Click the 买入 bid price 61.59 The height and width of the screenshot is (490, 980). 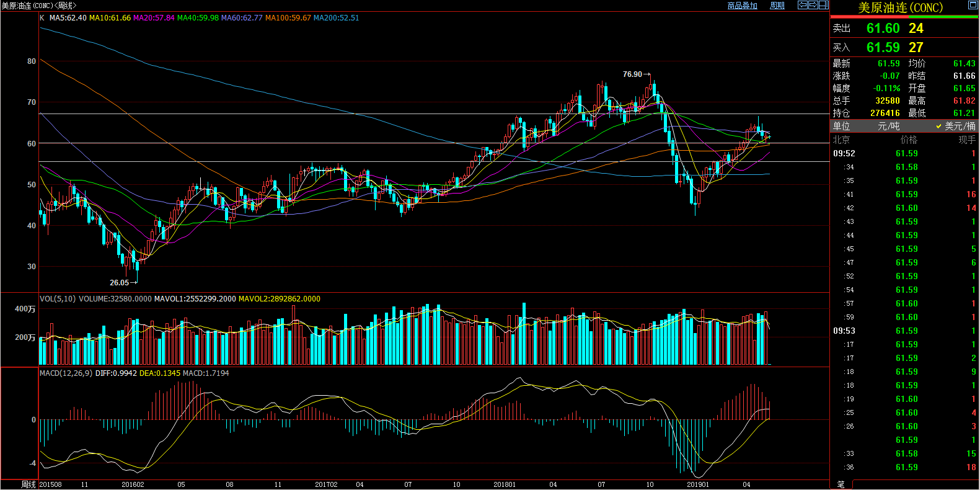(883, 47)
